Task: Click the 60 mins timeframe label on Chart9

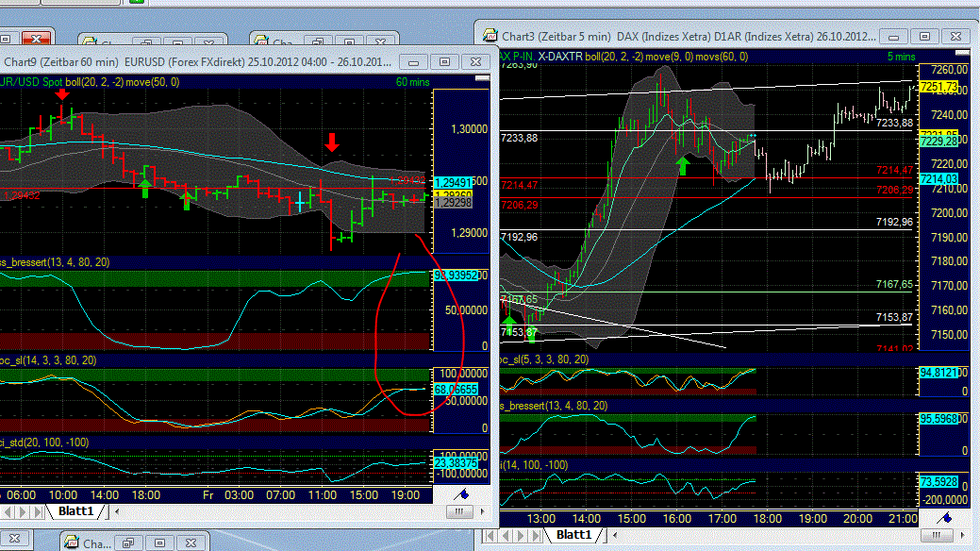Action: pos(412,82)
